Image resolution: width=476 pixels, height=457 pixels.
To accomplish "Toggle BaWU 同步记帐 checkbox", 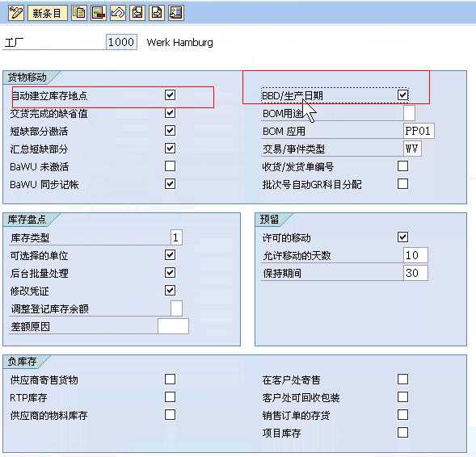I will point(170,184).
